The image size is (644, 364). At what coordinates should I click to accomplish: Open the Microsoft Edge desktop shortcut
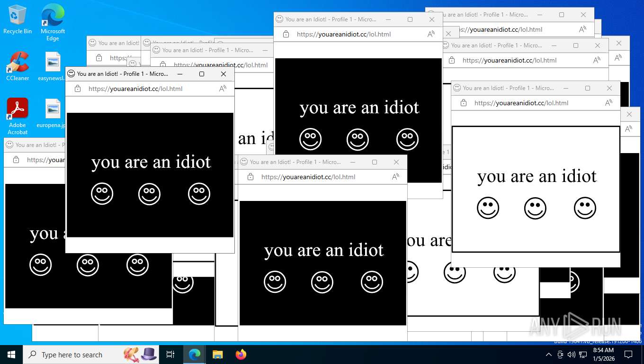coord(53,22)
